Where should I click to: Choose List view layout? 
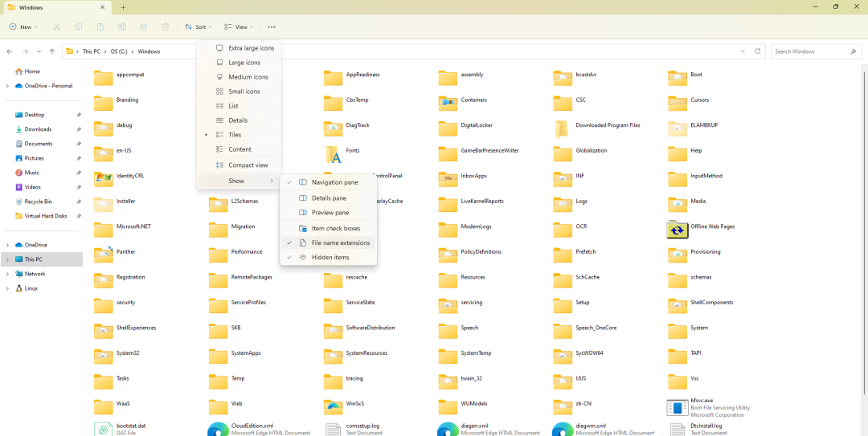click(240, 106)
